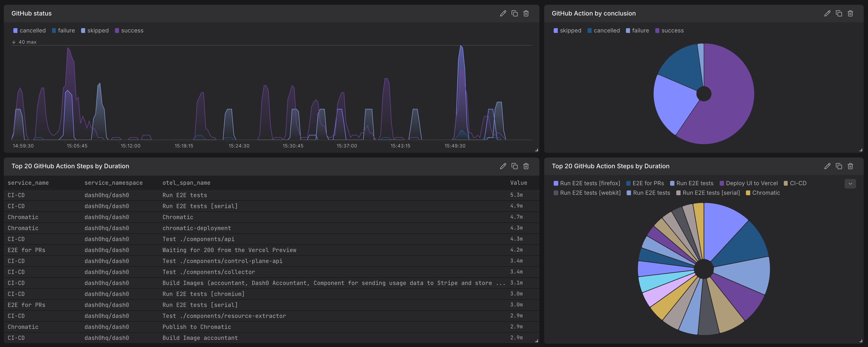Click Deploy UI to Vercel legend swatch

[x=722, y=184]
